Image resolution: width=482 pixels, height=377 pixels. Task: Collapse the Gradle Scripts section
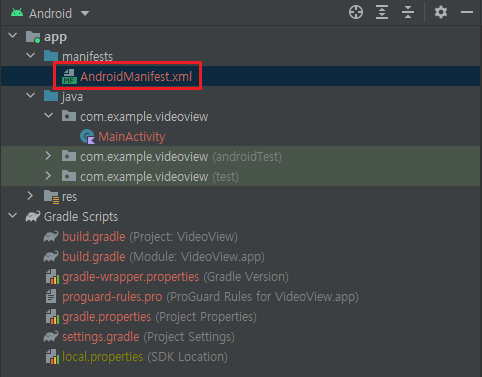[12, 215]
